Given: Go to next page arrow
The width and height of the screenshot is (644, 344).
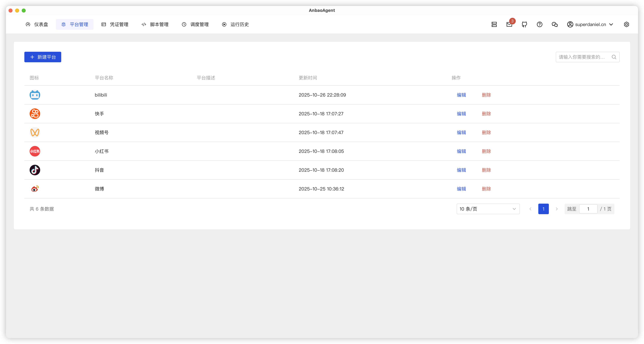Looking at the screenshot, I should [x=556, y=209].
